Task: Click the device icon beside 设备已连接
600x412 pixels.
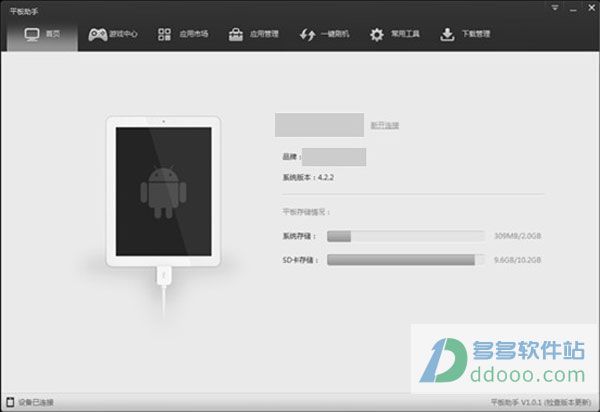Action: click(x=10, y=402)
